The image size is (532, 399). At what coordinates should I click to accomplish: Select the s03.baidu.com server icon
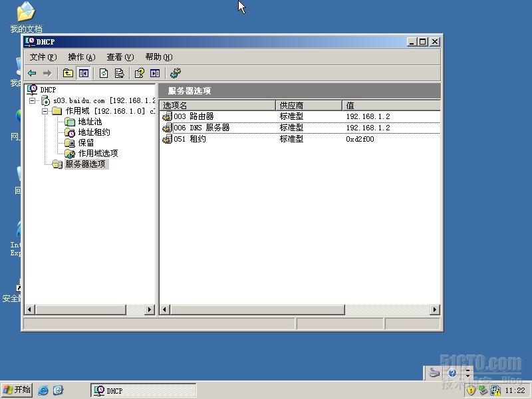click(x=45, y=100)
